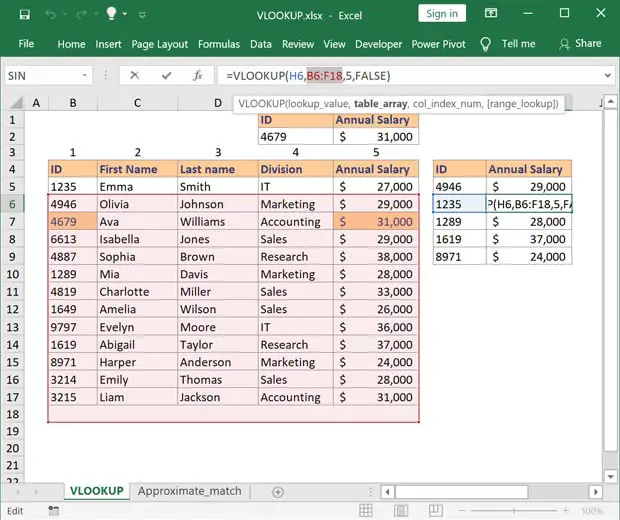Expand the Name Box dropdown arrow
The image size is (620, 520).
pyautogui.click(x=85, y=75)
